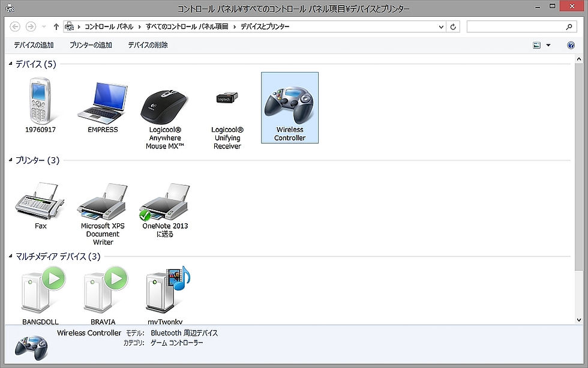Expand the chevron before コントロール パネル breadcrumb
The height and width of the screenshot is (368, 588).
(x=79, y=26)
